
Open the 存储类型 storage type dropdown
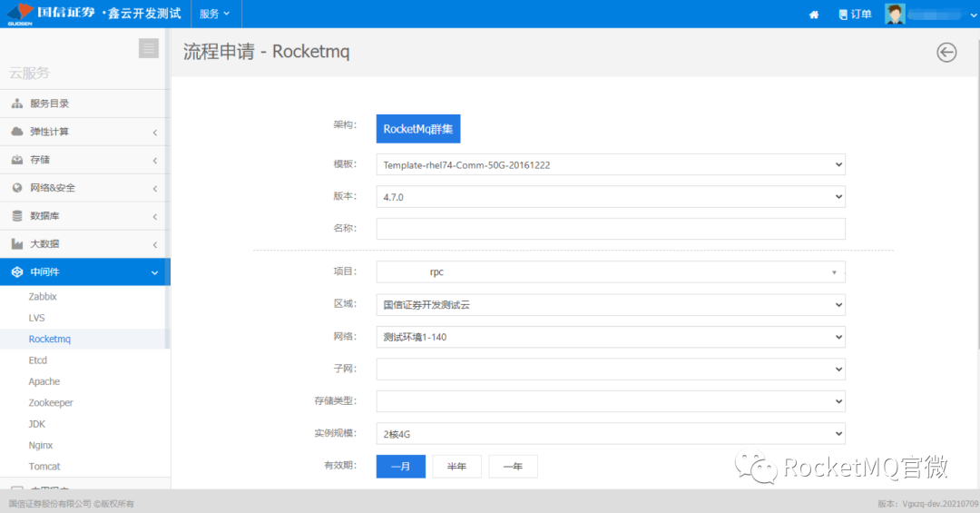(611, 401)
